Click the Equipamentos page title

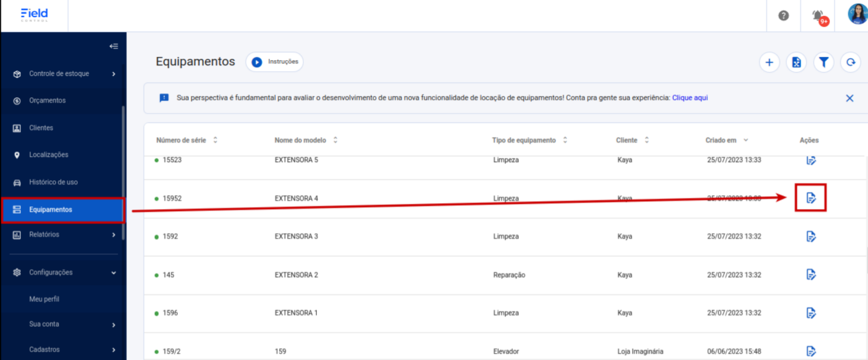point(195,62)
